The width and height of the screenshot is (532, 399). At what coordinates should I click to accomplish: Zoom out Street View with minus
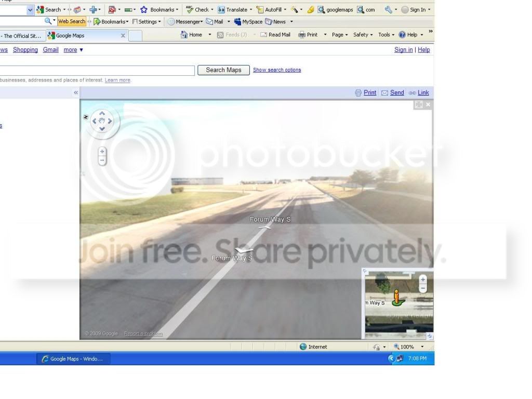[x=102, y=161]
